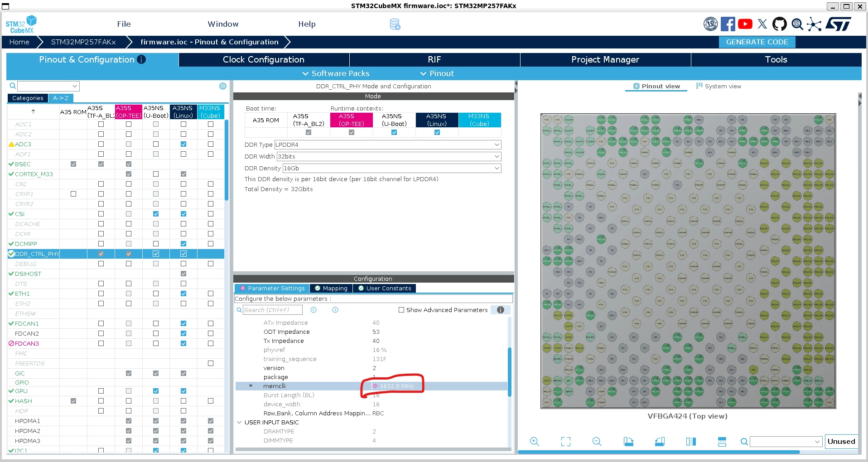This screenshot has width=868, height=462.
Task: Switch to the Clock Configuration tab
Action: [x=264, y=60]
